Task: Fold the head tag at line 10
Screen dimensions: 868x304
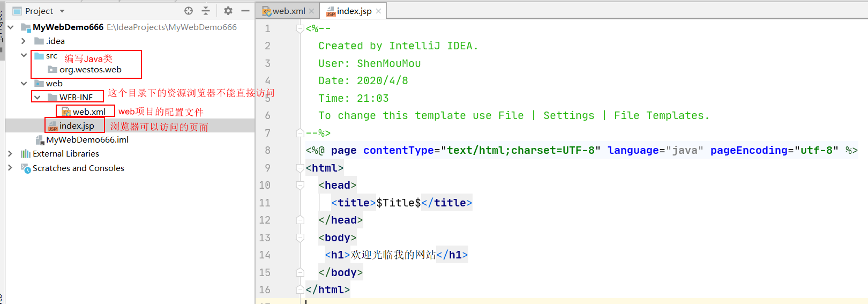Action: point(300,185)
